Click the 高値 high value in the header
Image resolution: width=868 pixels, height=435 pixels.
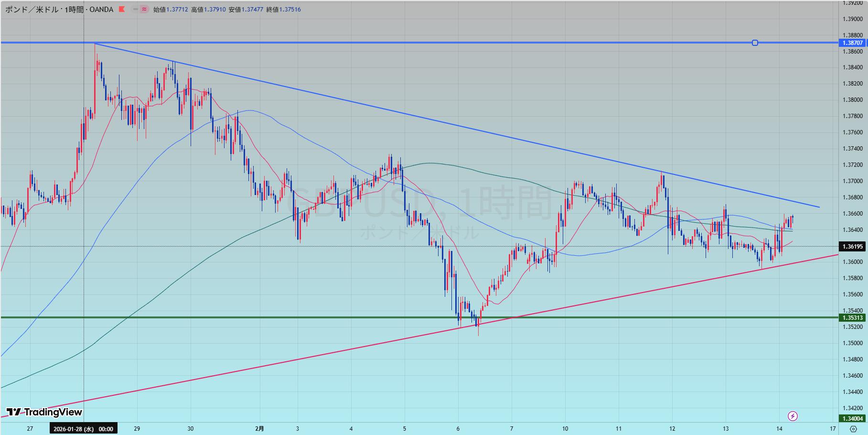pyautogui.click(x=214, y=9)
